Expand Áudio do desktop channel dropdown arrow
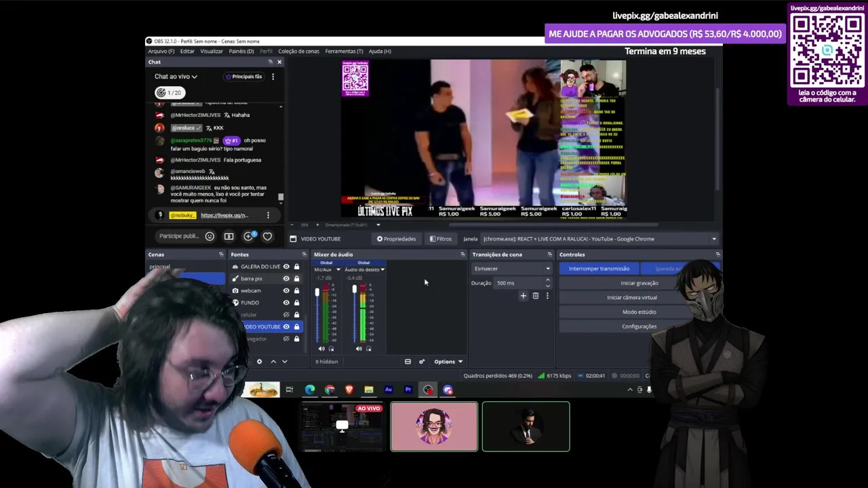 tap(382, 270)
